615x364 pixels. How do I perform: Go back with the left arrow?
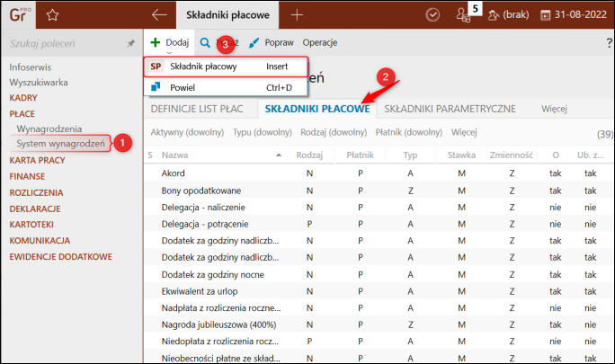coord(159,15)
